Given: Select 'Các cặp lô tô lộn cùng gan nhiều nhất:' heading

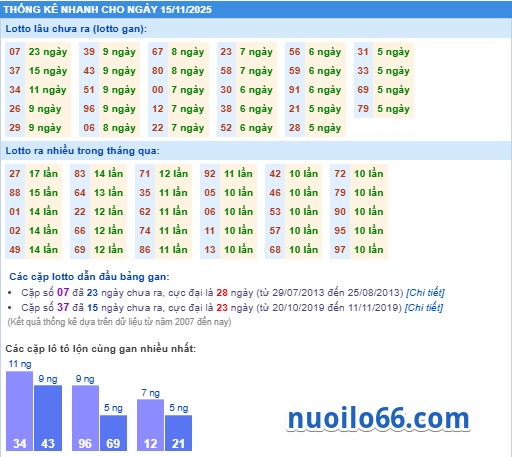Looking at the screenshot, I should point(101,349).
